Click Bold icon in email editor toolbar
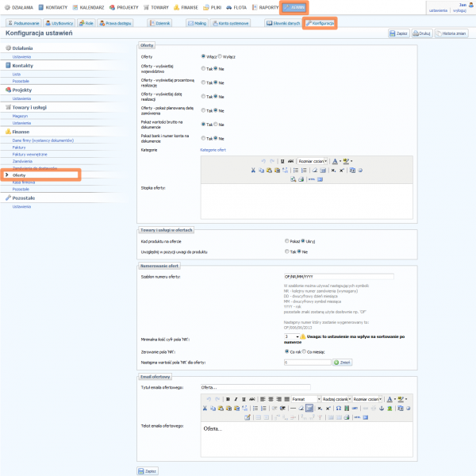The height and width of the screenshot is (476, 476). (228, 398)
